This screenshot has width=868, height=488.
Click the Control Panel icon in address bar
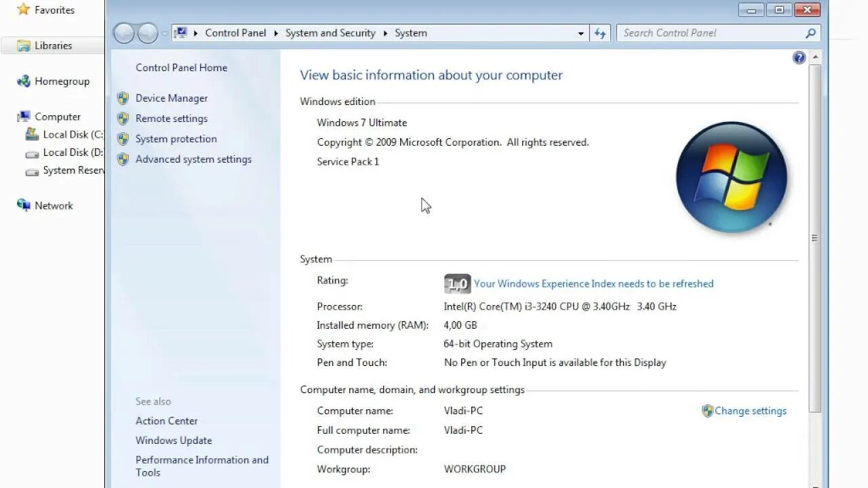pos(181,33)
